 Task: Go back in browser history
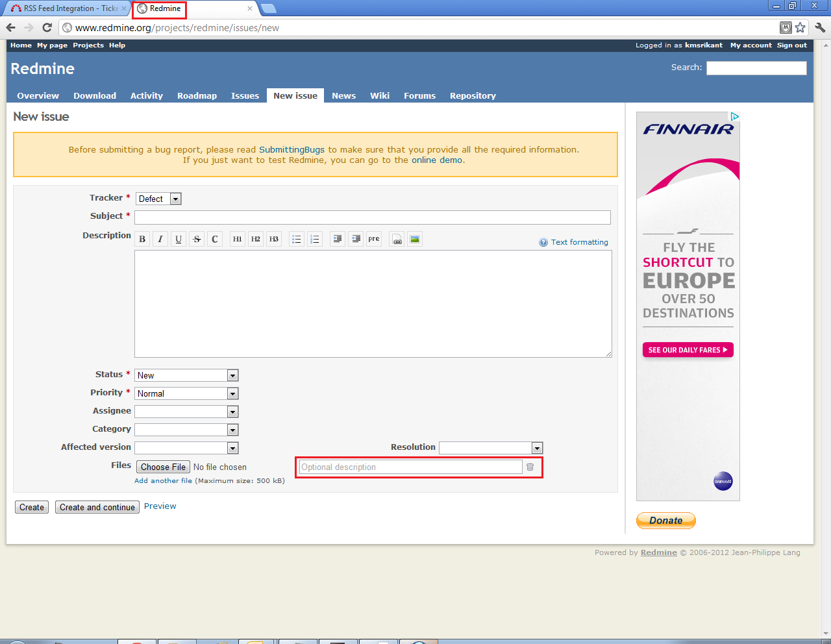point(10,27)
